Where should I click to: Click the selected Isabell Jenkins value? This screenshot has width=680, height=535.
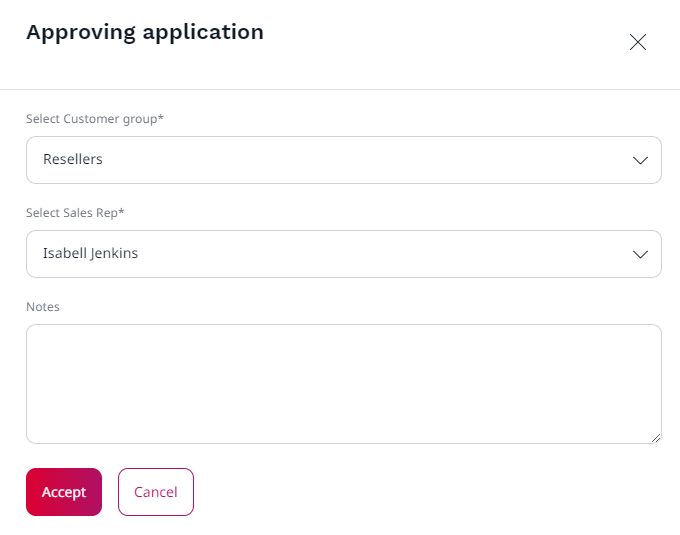(90, 253)
